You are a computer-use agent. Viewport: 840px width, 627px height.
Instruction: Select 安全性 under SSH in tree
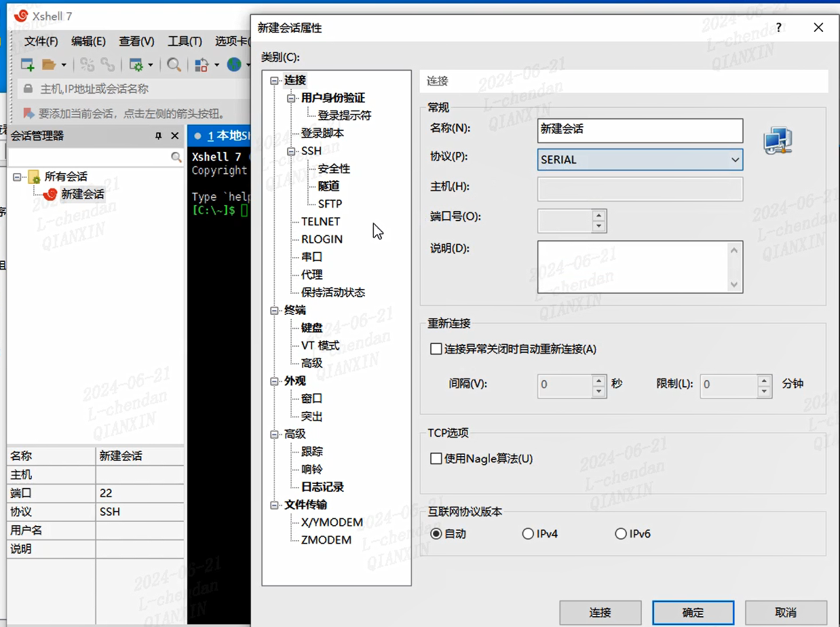pyautogui.click(x=334, y=169)
